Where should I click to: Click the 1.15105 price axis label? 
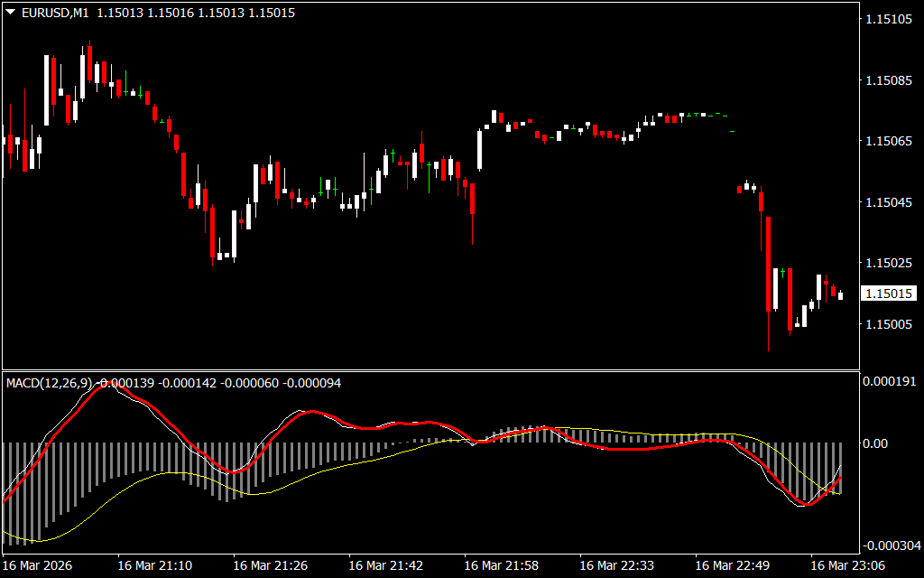coord(891,20)
